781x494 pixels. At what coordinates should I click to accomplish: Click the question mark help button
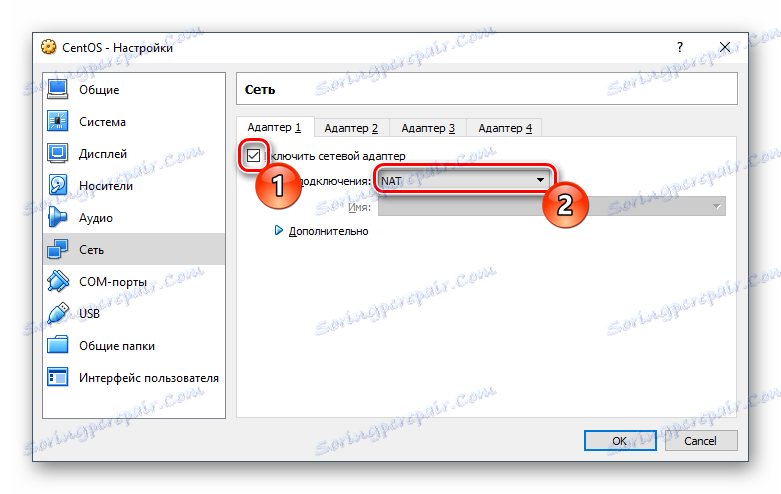point(680,47)
